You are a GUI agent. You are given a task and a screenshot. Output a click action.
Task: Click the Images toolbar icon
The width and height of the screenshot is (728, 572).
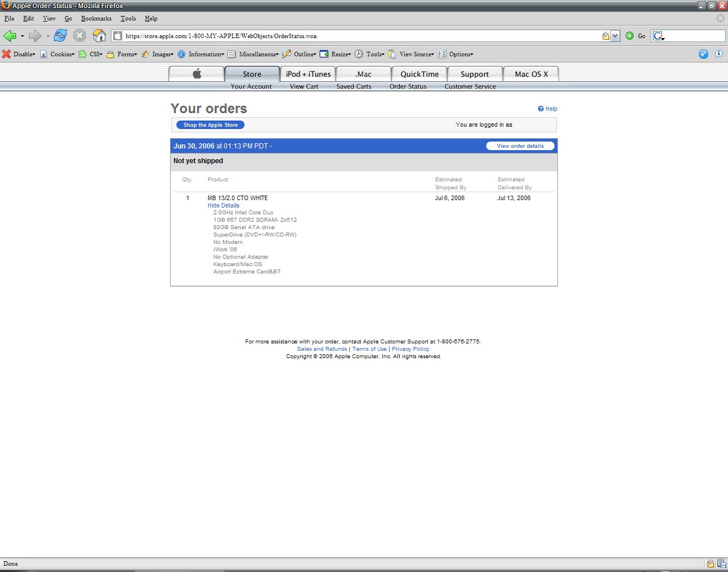146,54
